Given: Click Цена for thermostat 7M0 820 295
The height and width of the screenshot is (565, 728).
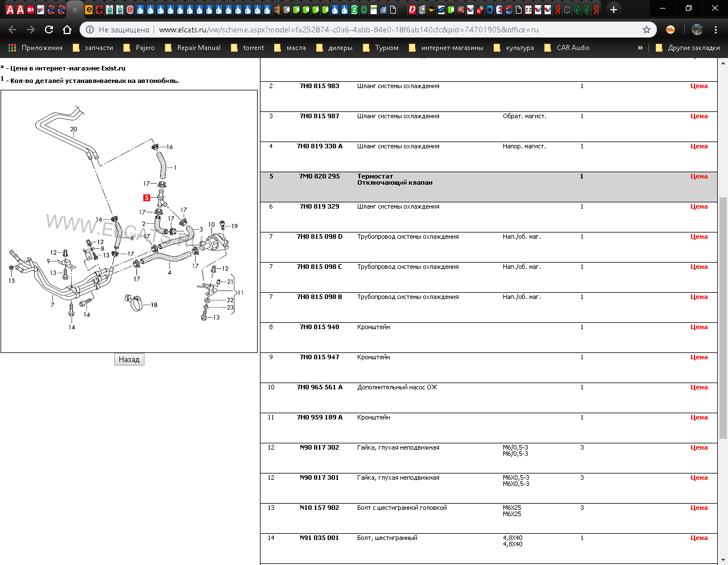Looking at the screenshot, I should click(x=699, y=176).
